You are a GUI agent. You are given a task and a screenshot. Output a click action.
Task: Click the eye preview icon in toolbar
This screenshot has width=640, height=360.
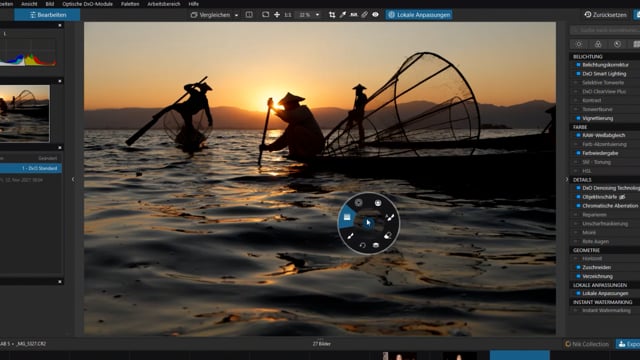(x=375, y=15)
